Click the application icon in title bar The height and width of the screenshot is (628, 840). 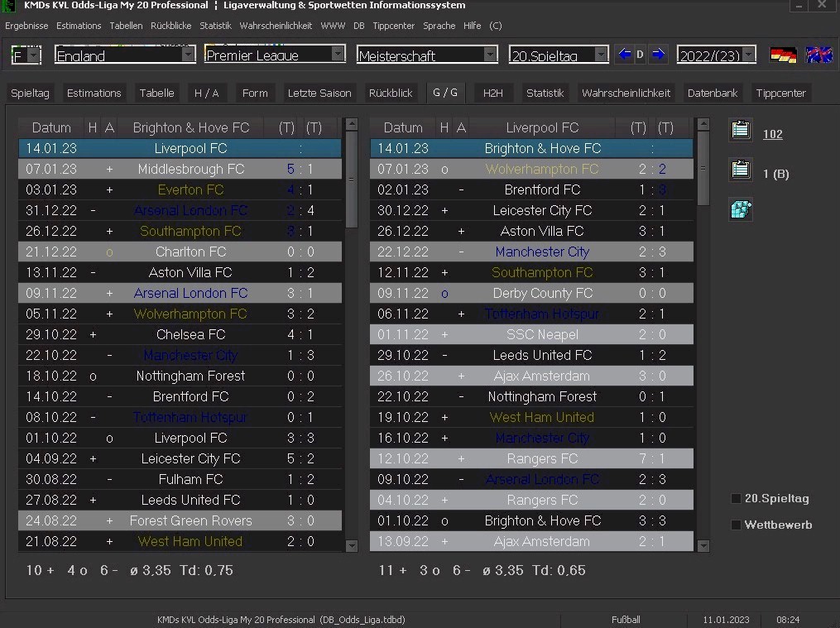9,5
